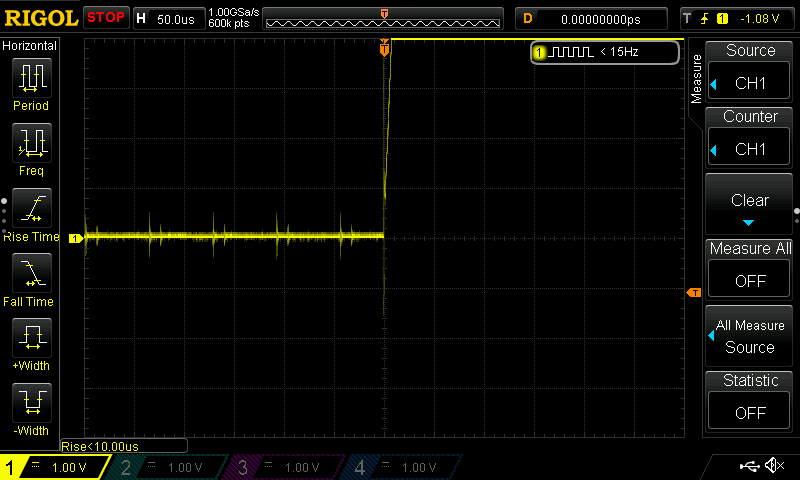
Task: Click the orange trigger level marker
Action: (694, 292)
